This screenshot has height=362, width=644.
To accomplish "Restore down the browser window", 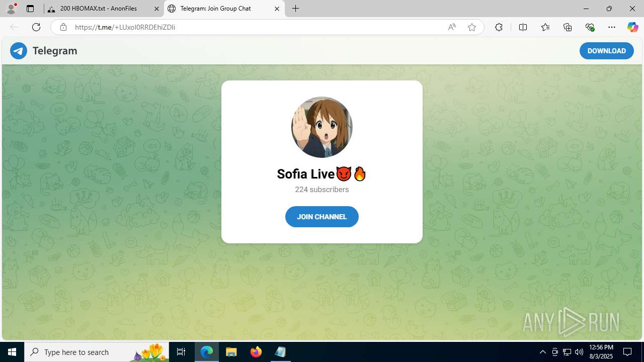I will (x=609, y=9).
